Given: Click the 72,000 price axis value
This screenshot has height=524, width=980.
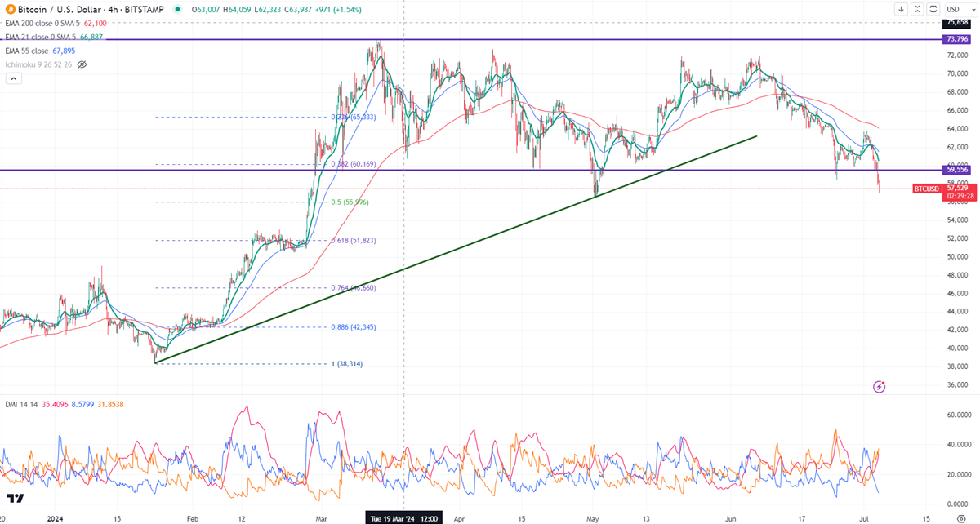Looking at the screenshot, I should point(957,55).
